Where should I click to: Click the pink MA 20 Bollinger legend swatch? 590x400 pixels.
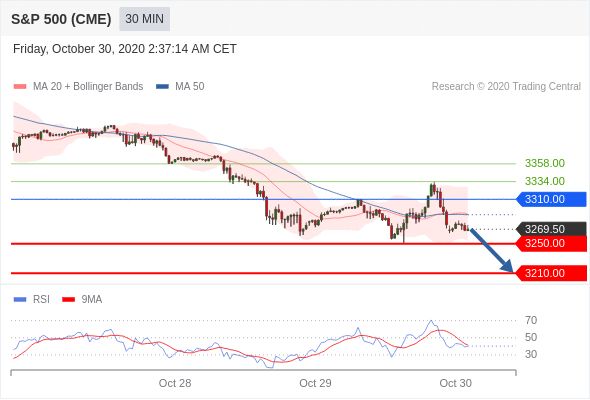point(20,87)
